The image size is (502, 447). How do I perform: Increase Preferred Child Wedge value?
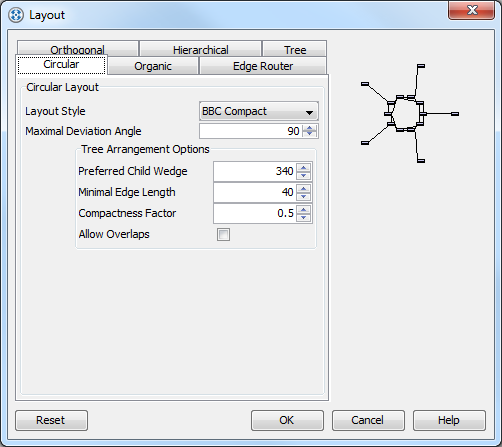point(304,167)
